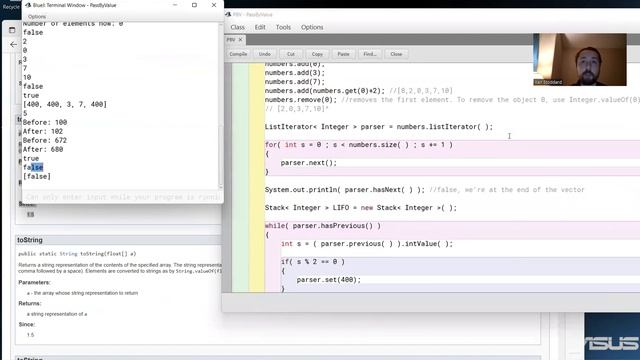Click the Paste toolbar button

coord(343,54)
